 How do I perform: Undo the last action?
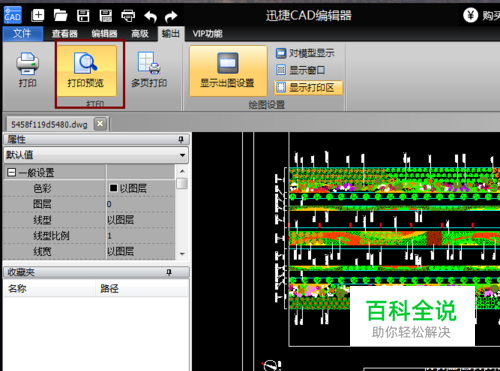click(150, 16)
